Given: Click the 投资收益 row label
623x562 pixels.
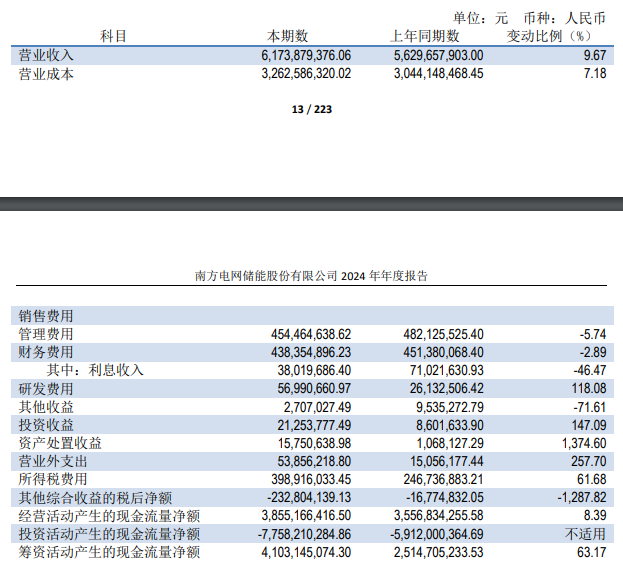Looking at the screenshot, I should tap(46, 425).
